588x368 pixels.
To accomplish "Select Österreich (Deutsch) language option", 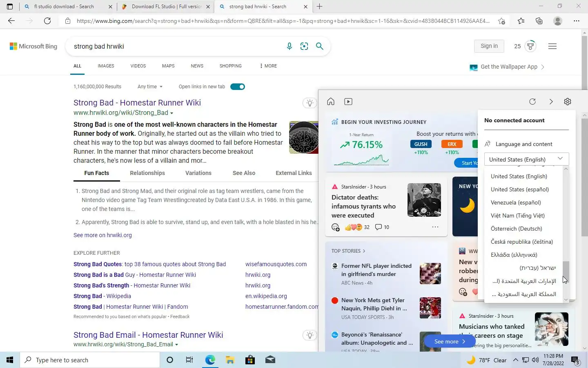I will click(x=517, y=229).
